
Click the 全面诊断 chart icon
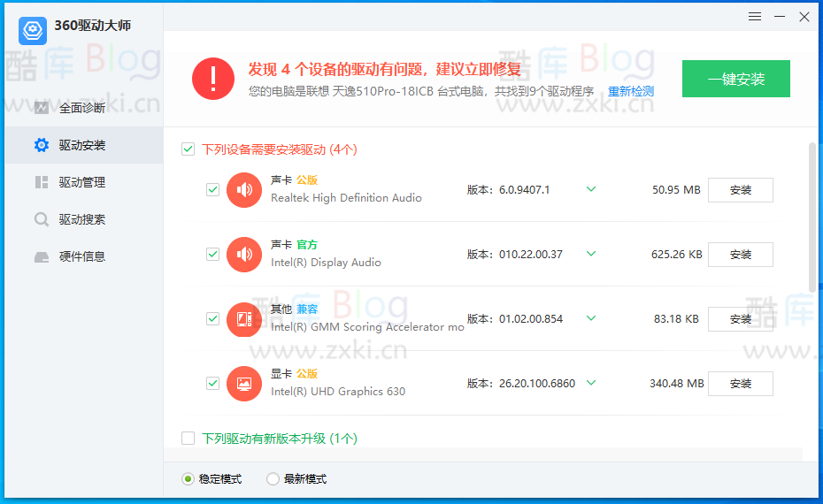coord(42,108)
